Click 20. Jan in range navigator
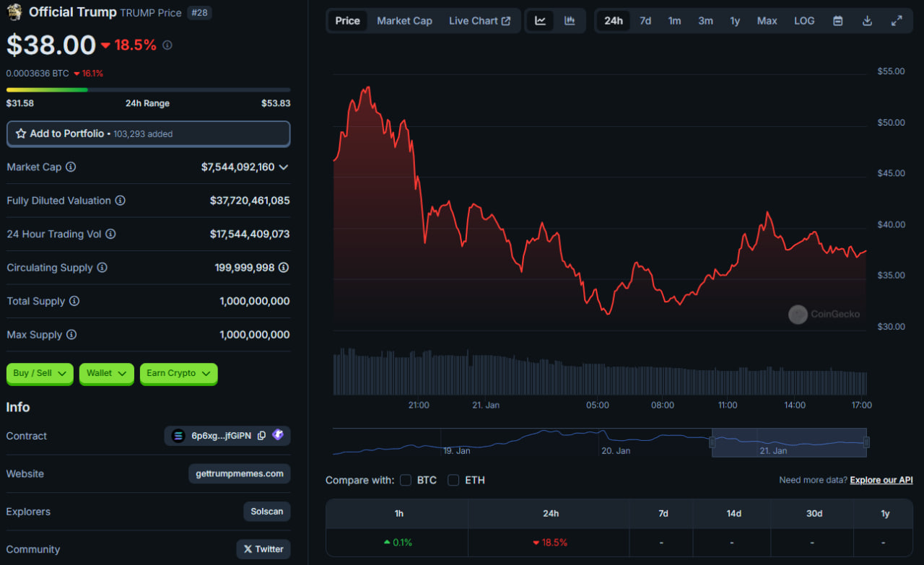The image size is (924, 565). click(x=616, y=450)
